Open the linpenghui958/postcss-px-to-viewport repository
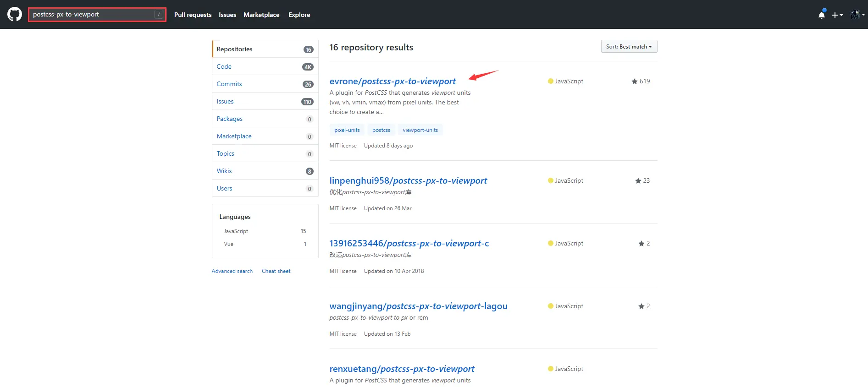Screen dimensions: 868x387 [x=408, y=180]
